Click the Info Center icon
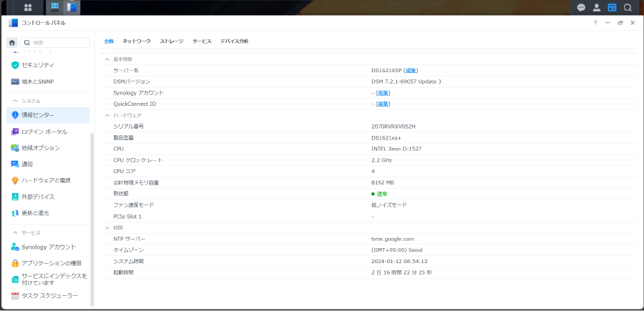Viewport: 644px width, 311px height. (x=15, y=115)
